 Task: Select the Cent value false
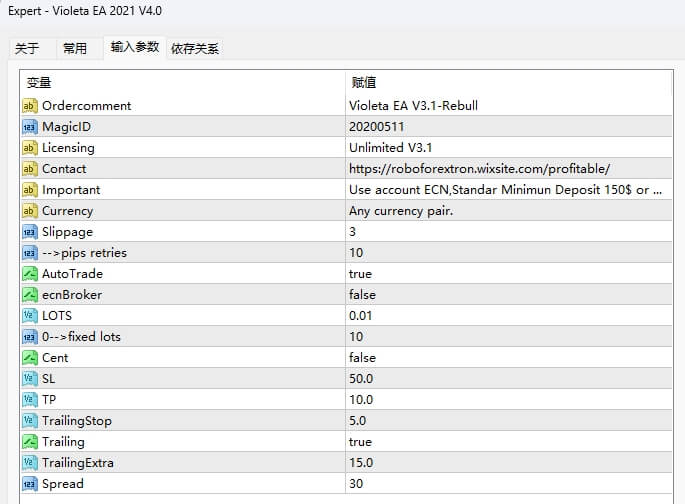pyautogui.click(x=362, y=358)
